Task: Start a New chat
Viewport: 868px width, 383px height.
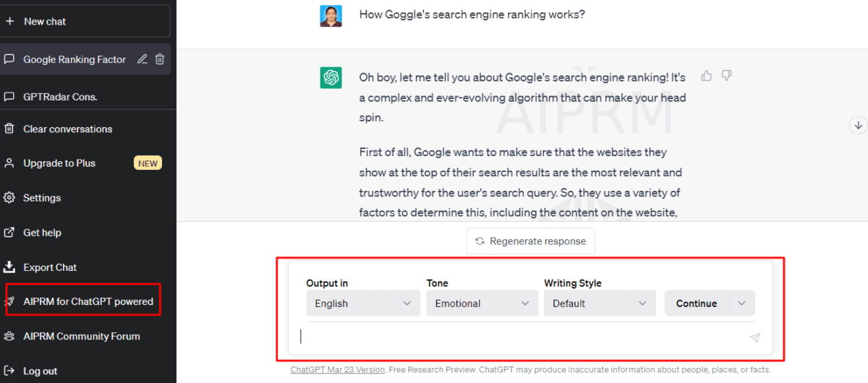Action: 86,21
